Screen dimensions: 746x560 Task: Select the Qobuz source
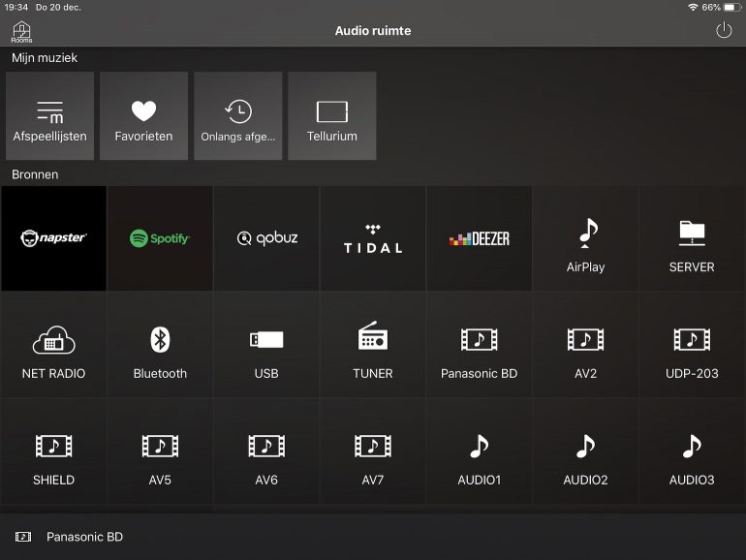click(x=266, y=238)
